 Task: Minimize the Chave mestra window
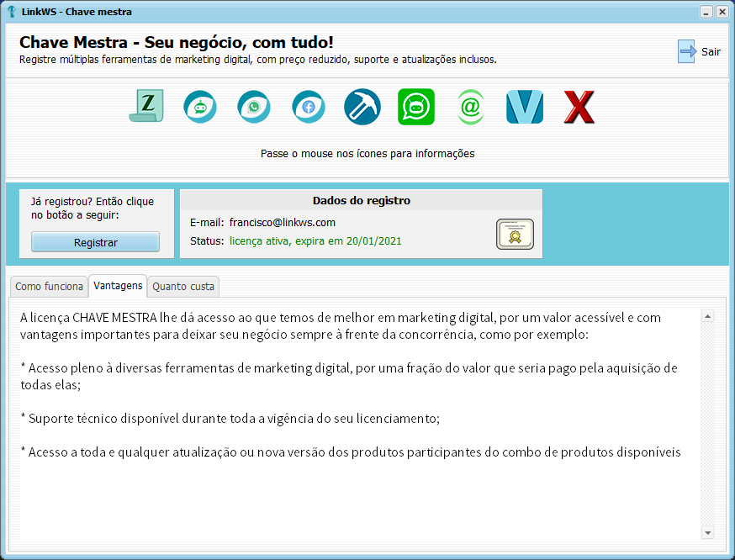click(x=706, y=12)
